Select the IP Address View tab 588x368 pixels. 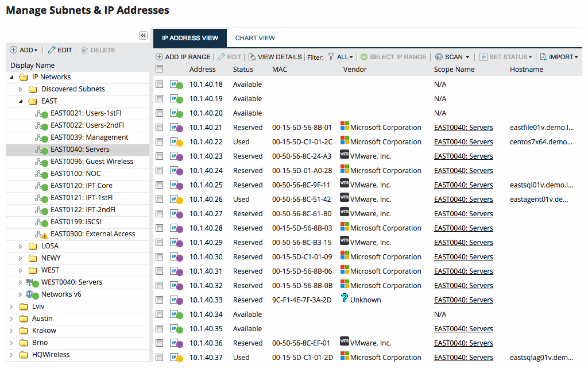click(189, 38)
